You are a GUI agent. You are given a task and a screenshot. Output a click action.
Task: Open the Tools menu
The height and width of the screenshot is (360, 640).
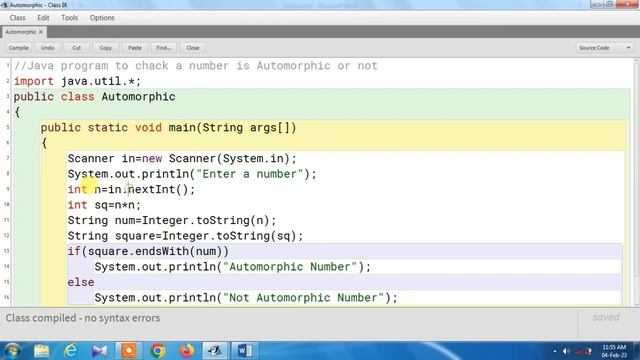click(x=69, y=18)
